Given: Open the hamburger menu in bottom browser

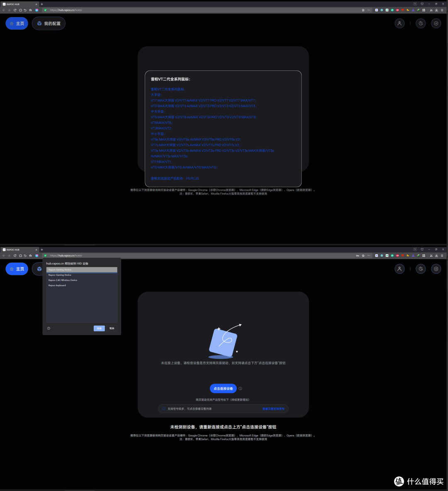Looking at the screenshot, I should [x=442, y=255].
